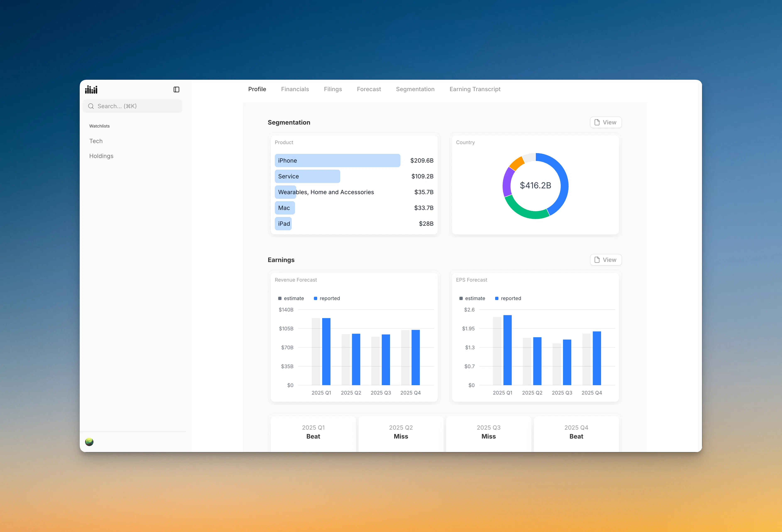Select Wearables, Home and Accessories row

click(354, 192)
